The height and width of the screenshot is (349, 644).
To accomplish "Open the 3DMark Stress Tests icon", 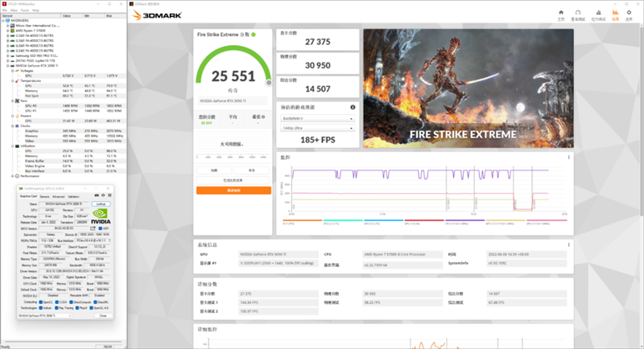I will 598,13.
